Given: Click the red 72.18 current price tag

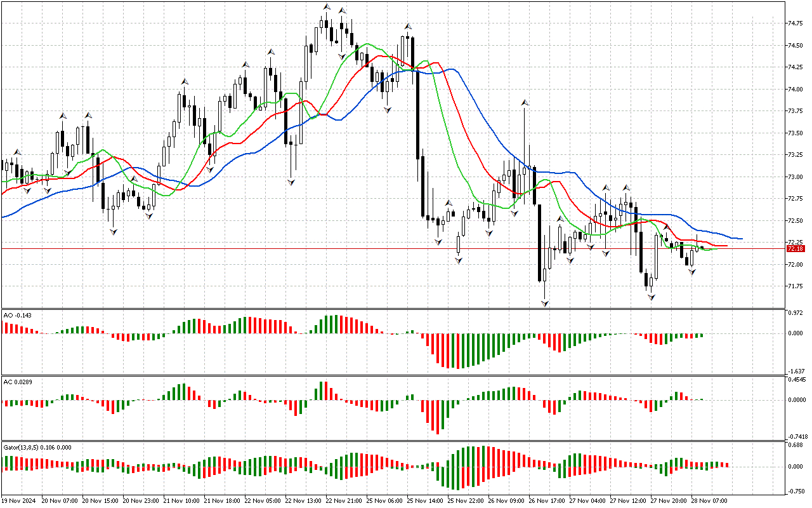Looking at the screenshot, I should click(795, 248).
